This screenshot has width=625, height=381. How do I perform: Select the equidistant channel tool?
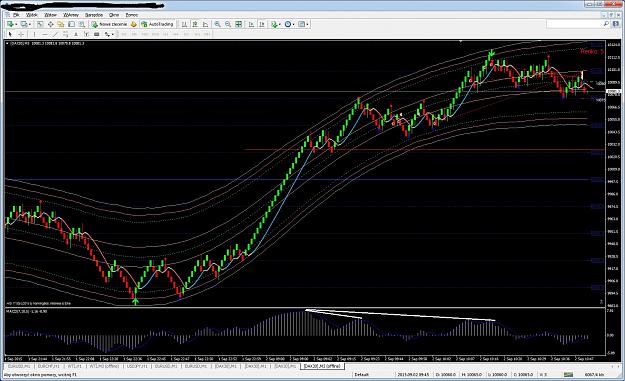(65, 34)
